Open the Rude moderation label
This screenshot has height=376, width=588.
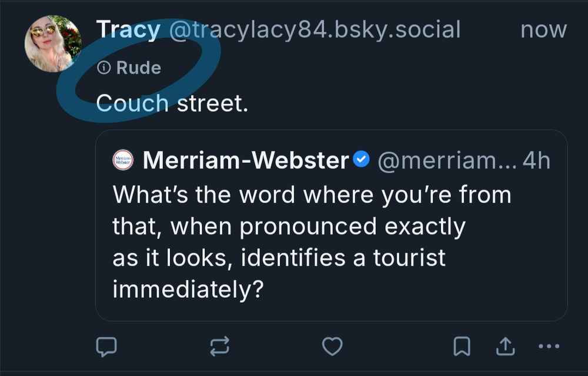(x=138, y=68)
